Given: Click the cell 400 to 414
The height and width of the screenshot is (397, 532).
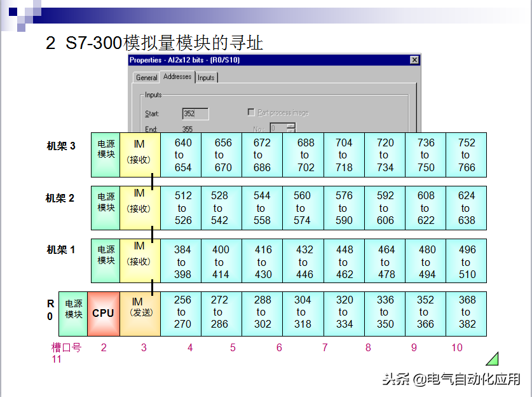Looking at the screenshot, I should tap(222, 261).
